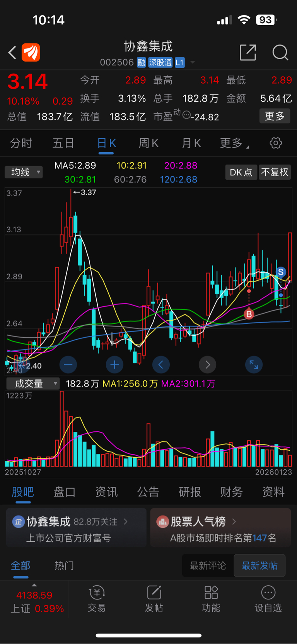Viewport: 297px width, 644px height.
Task: Expand the index ticker arrow above 4138.59
Action: point(34,585)
